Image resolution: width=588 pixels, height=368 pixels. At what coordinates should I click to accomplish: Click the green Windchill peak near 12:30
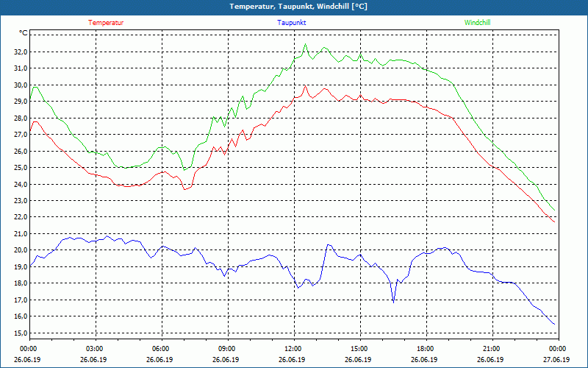tap(305, 44)
